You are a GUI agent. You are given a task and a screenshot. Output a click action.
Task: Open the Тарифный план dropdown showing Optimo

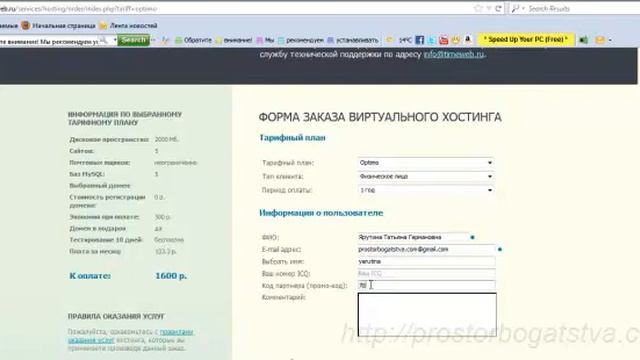(x=426, y=162)
